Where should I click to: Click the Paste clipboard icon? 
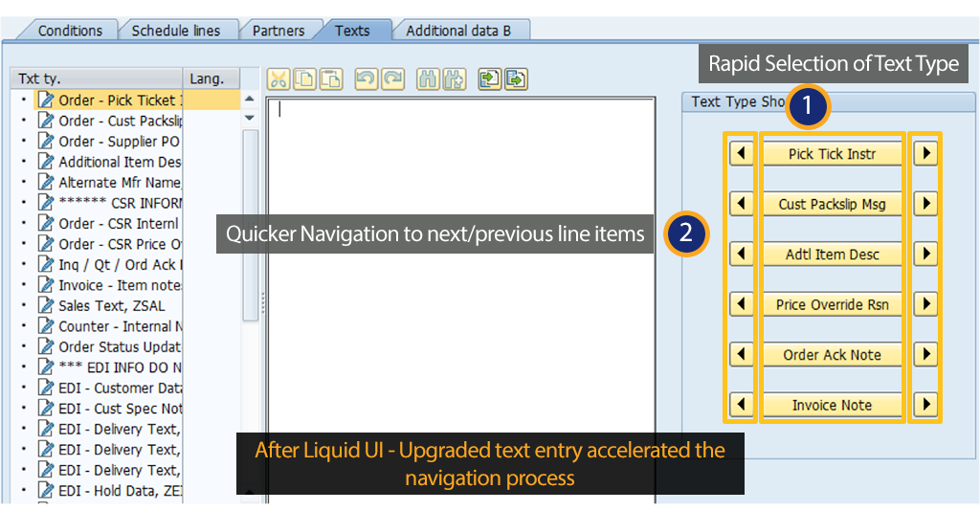pos(330,79)
